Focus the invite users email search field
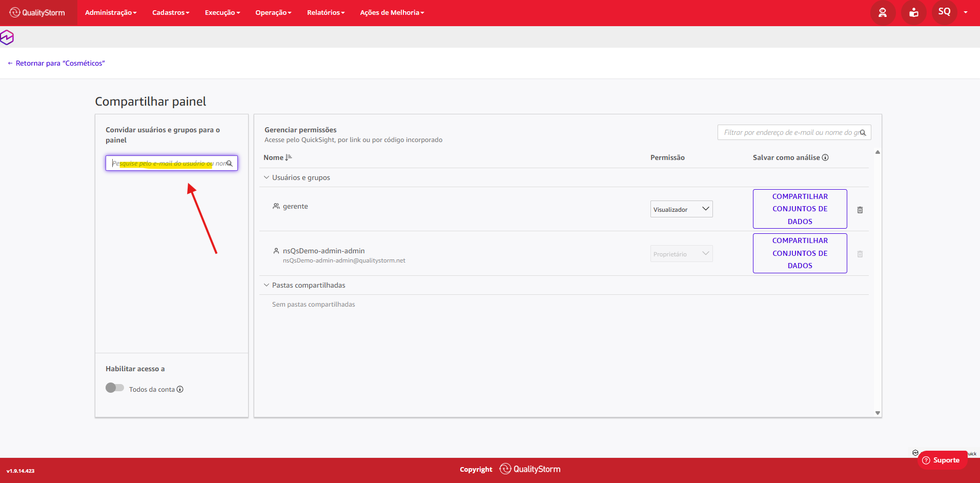The height and width of the screenshot is (483, 980). tap(172, 163)
